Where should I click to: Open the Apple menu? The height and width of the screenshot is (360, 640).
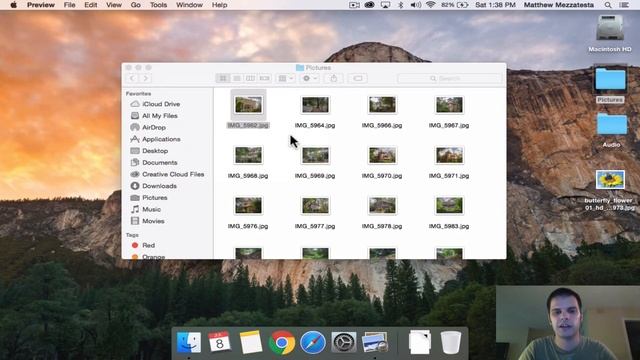[x=13, y=5]
